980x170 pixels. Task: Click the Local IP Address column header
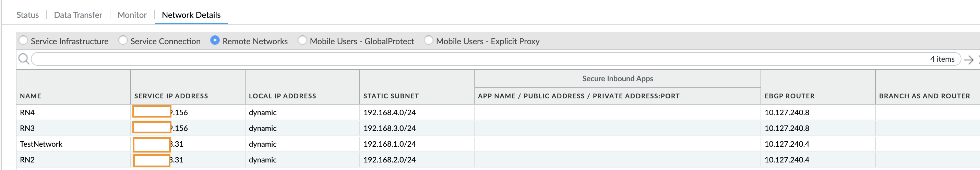(282, 96)
